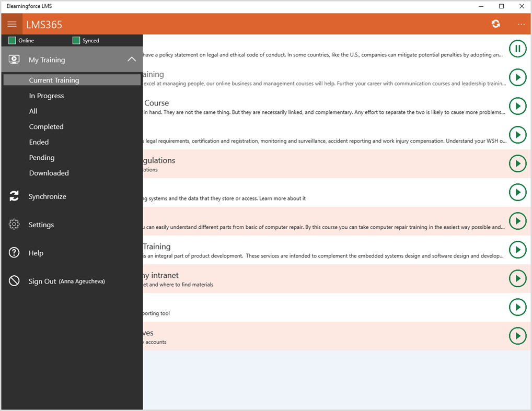Click the Synchronize arrows icon in the sidebar
Screen dimensions: 532x411
pos(14,196)
